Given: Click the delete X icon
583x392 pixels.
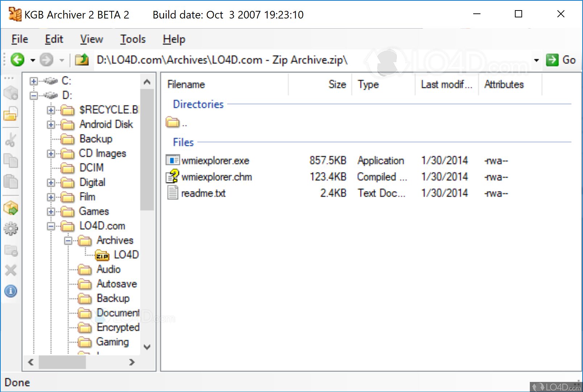Looking at the screenshot, I should [11, 270].
